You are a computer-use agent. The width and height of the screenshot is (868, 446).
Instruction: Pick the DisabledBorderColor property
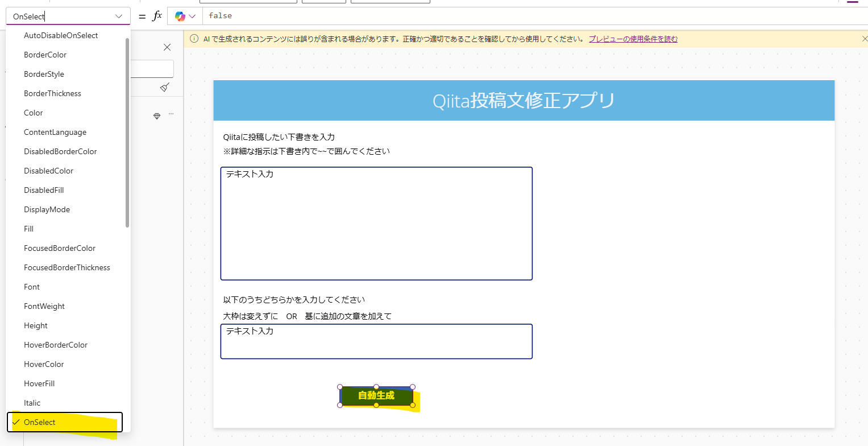60,151
